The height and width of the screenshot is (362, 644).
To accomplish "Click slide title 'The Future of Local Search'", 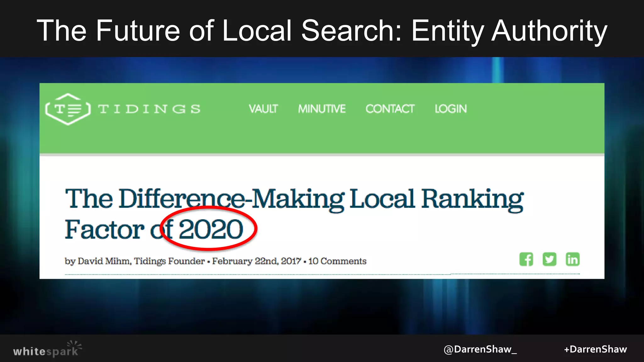I will pyautogui.click(x=219, y=30).
